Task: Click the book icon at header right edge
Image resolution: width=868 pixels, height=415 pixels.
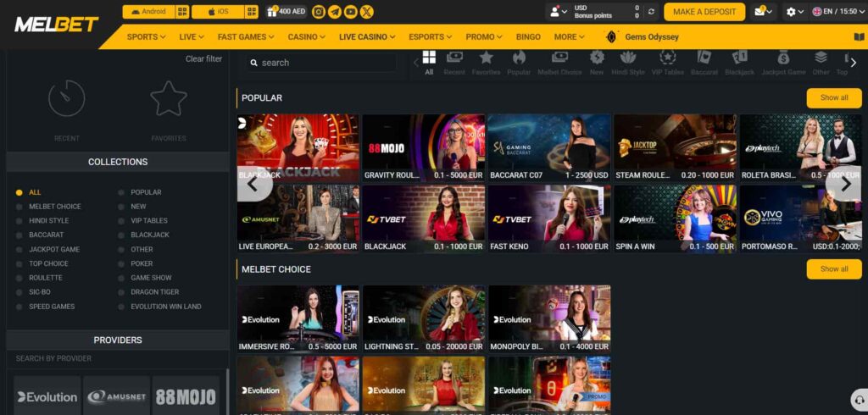Action: click(x=859, y=37)
